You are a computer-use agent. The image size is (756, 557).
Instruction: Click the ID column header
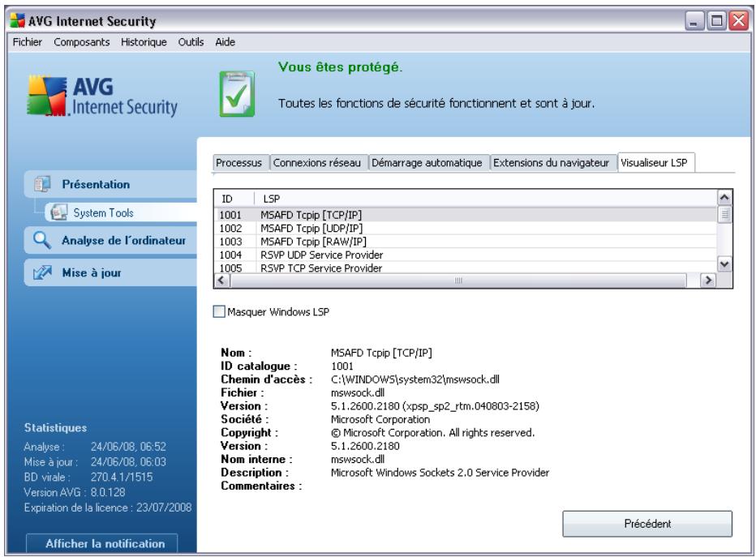234,199
